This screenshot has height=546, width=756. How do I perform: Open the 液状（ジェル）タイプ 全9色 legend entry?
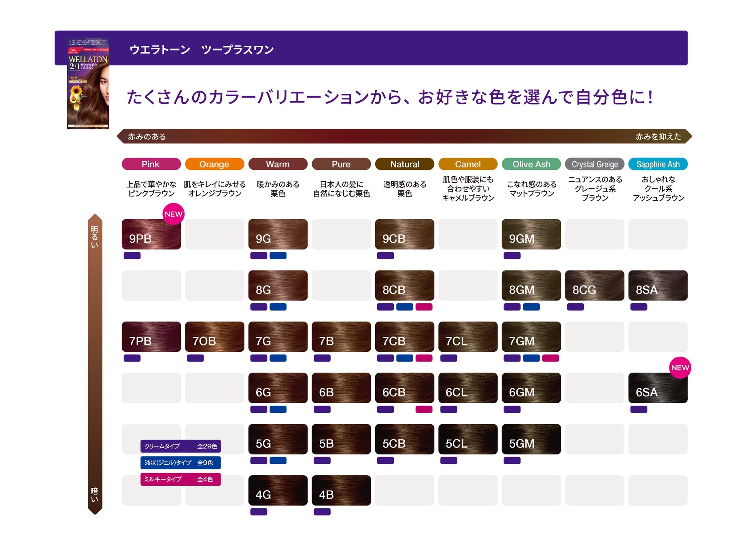pos(180,462)
